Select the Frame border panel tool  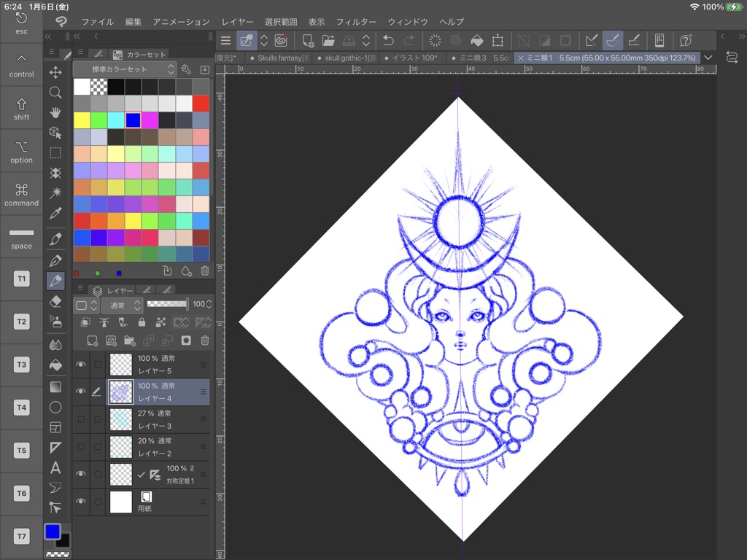coord(55,427)
